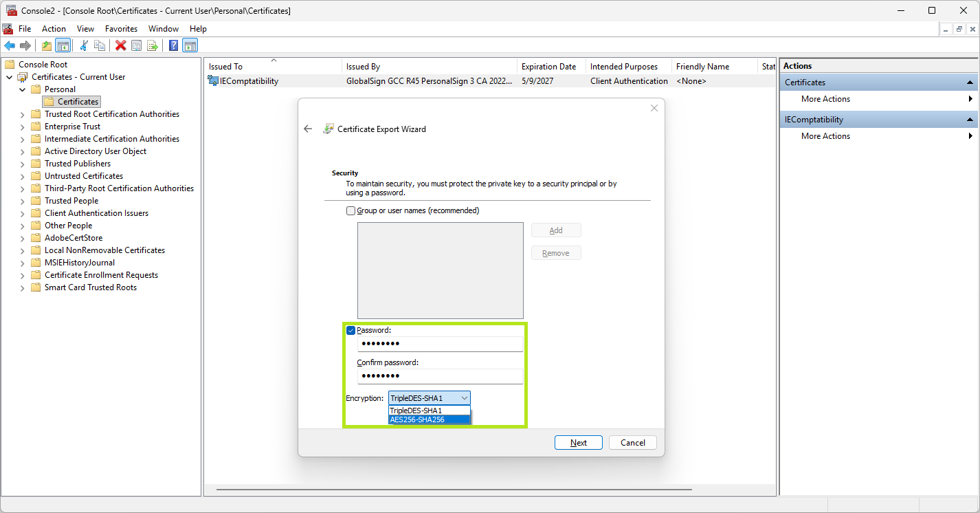Viewport: 980px width, 513px height.
Task: Click the Certificate Export Wizard title icon
Action: click(328, 129)
